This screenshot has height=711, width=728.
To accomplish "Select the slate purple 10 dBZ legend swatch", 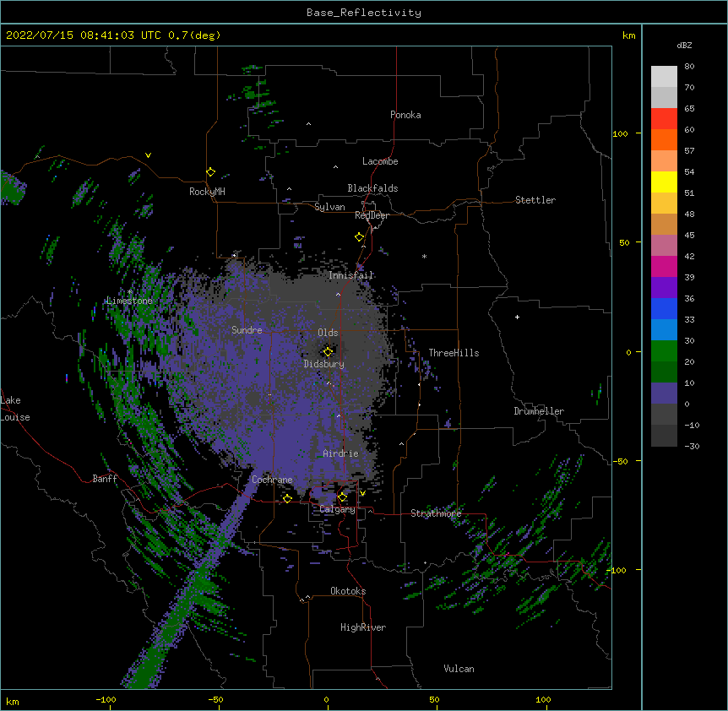I will coord(664,393).
